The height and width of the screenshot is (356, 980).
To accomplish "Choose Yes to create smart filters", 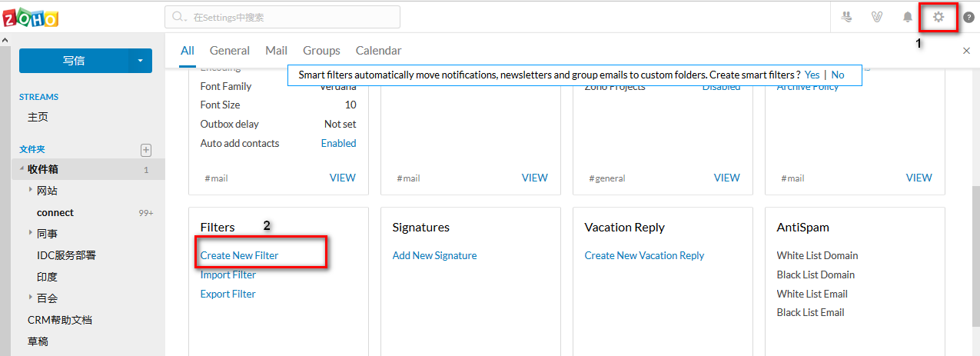I will click(812, 75).
